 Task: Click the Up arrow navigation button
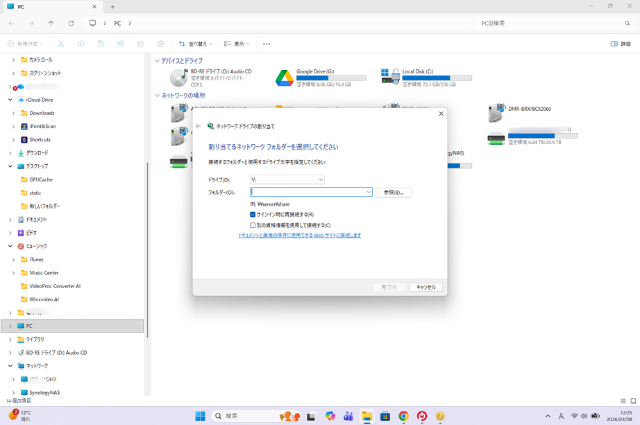[x=50, y=22]
